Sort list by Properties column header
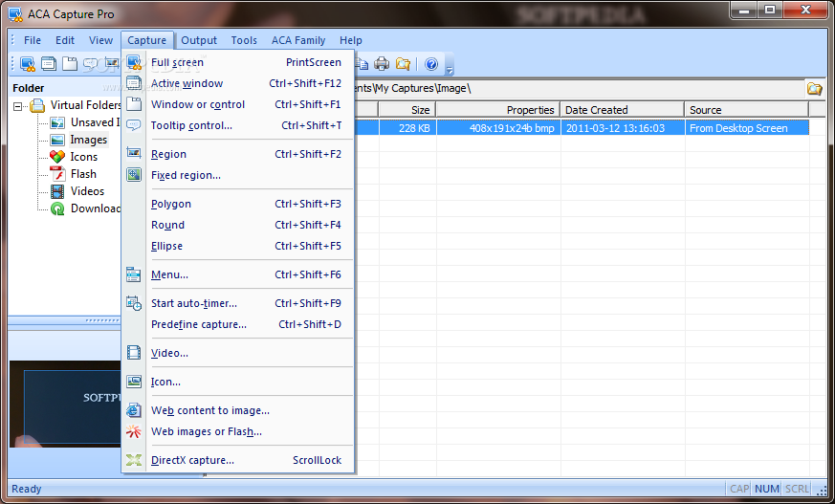835x504 pixels. pyautogui.click(x=498, y=110)
